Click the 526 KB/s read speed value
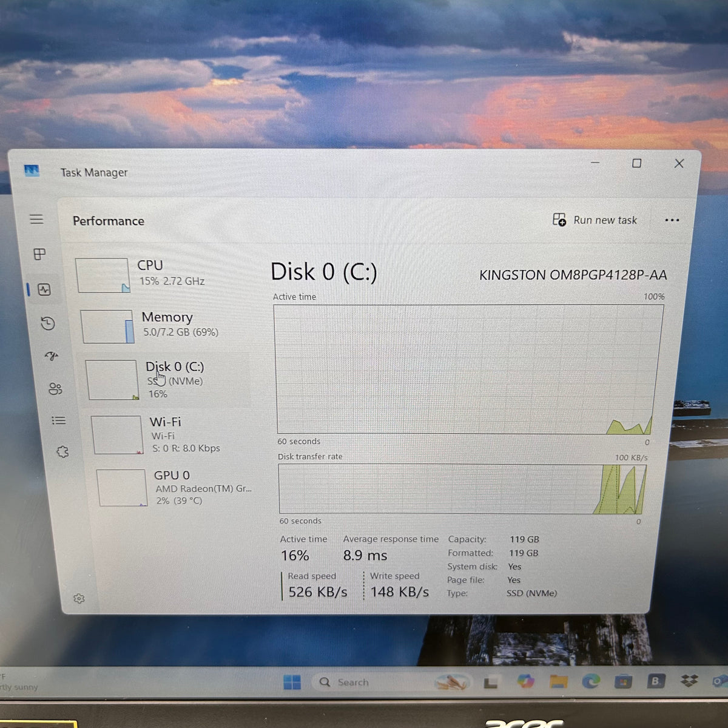This screenshot has width=728, height=728. 318,592
